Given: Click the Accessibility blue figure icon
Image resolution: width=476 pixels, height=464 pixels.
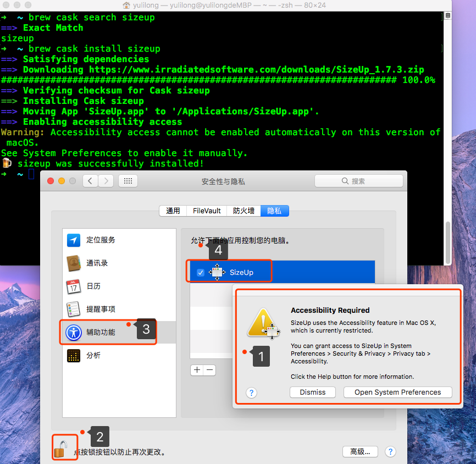Looking at the screenshot, I should click(x=74, y=333).
